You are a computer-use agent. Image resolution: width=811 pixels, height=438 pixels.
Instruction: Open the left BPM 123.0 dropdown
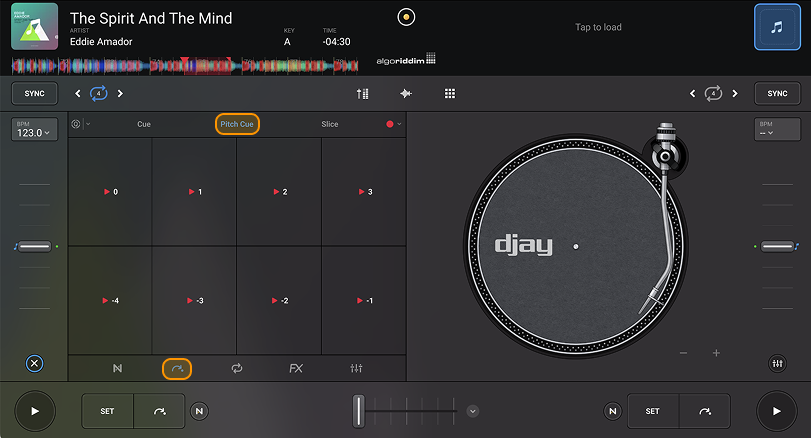point(34,129)
